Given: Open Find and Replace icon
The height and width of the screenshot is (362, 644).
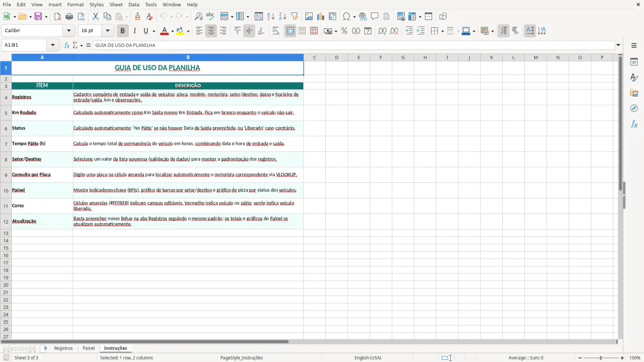Looking at the screenshot, I should [199, 17].
